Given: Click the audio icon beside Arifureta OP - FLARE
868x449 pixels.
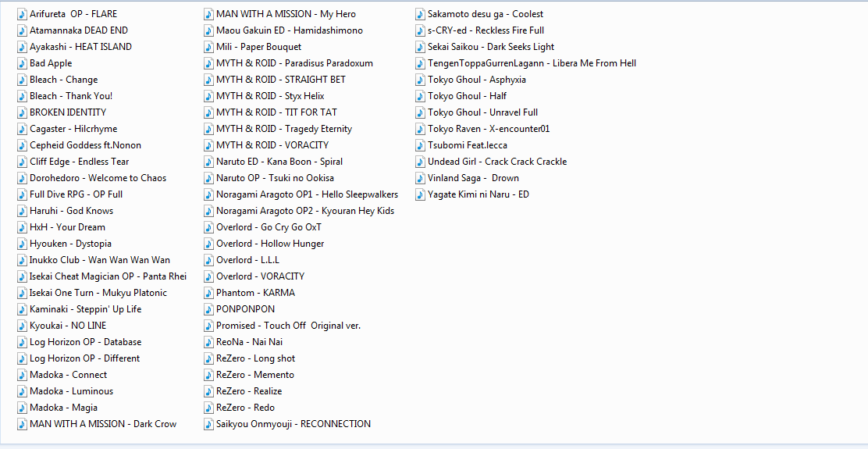Looking at the screenshot, I should (x=22, y=14).
